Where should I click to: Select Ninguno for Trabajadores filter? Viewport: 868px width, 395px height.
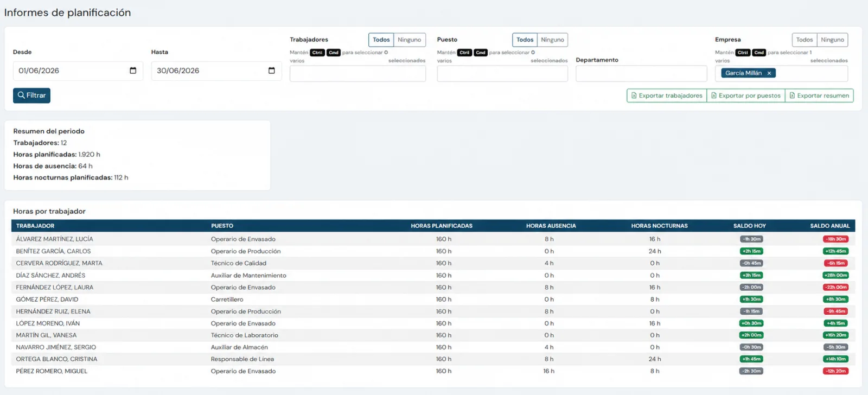410,40
